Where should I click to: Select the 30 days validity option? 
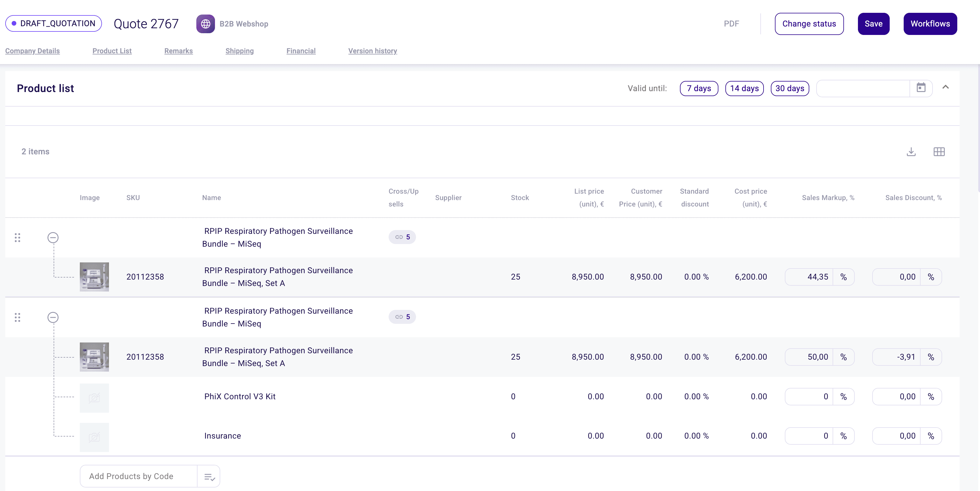click(x=790, y=88)
